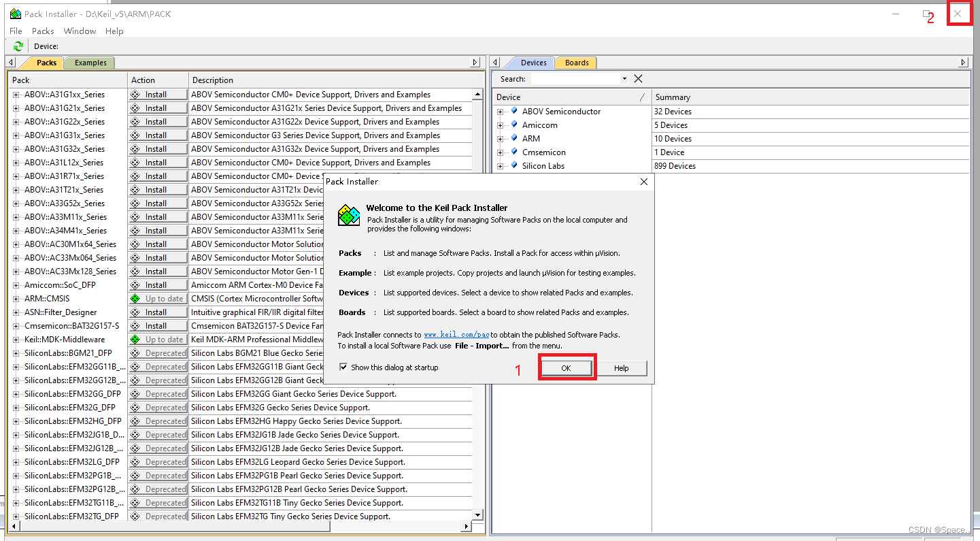
Task: Open the search field dropdown arrow
Action: click(624, 79)
